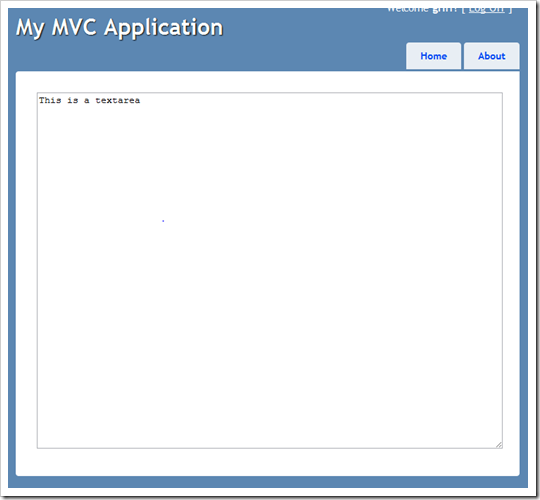Click the letter 'a' word in textarea

tap(87, 101)
